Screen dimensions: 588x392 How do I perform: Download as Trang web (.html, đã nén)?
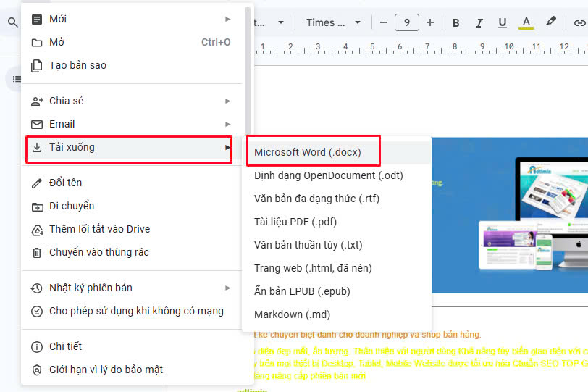tap(337, 269)
